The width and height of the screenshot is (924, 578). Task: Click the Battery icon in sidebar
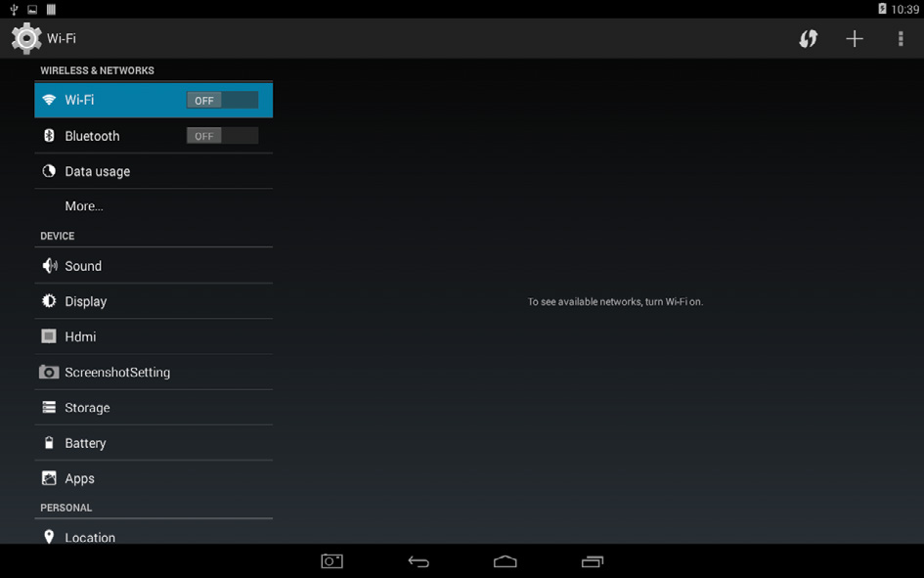(x=49, y=442)
